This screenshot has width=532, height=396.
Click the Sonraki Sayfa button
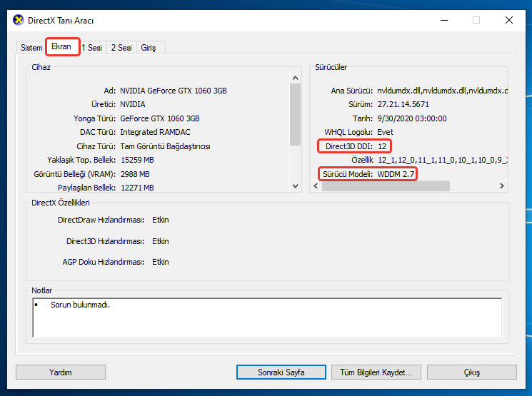[x=281, y=372]
